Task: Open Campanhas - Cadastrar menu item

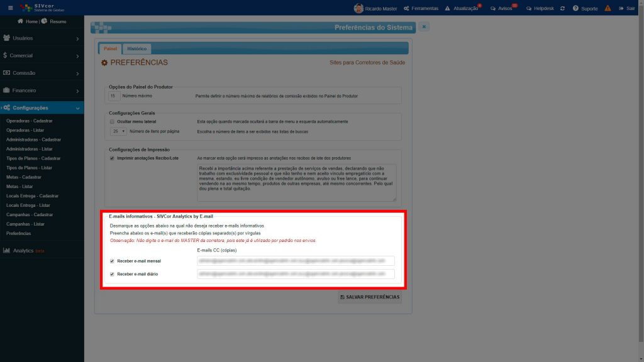Action: [x=30, y=214]
